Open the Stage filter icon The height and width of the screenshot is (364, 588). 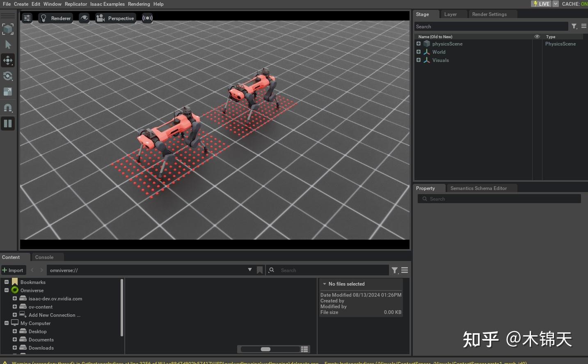(574, 26)
